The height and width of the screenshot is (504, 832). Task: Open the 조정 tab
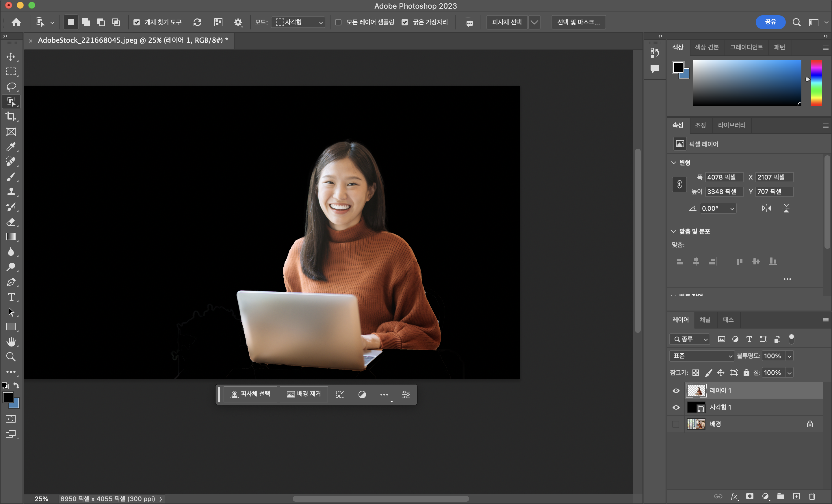(x=700, y=125)
